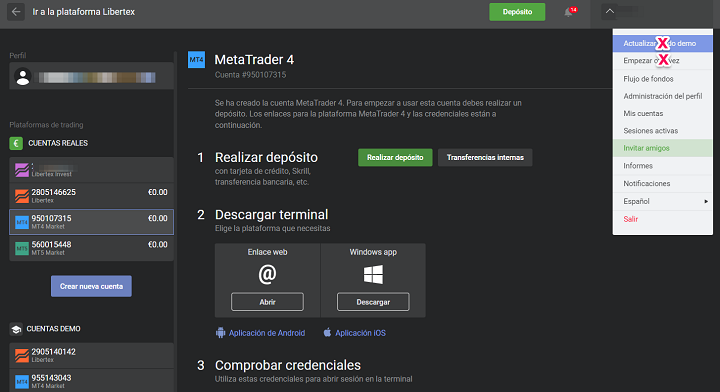Click the CUENTAS REALES label
This screenshot has width=720, height=392.
[x=58, y=143]
